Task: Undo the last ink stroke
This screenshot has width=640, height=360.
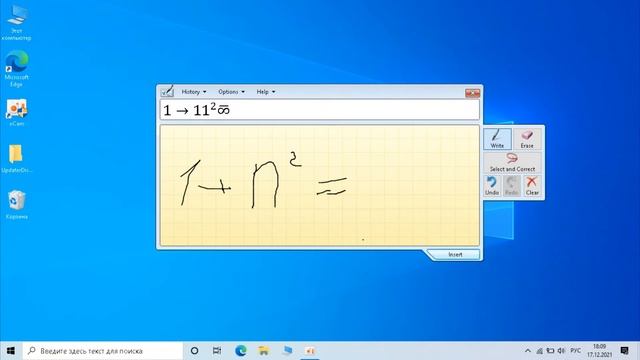Action: click(491, 185)
